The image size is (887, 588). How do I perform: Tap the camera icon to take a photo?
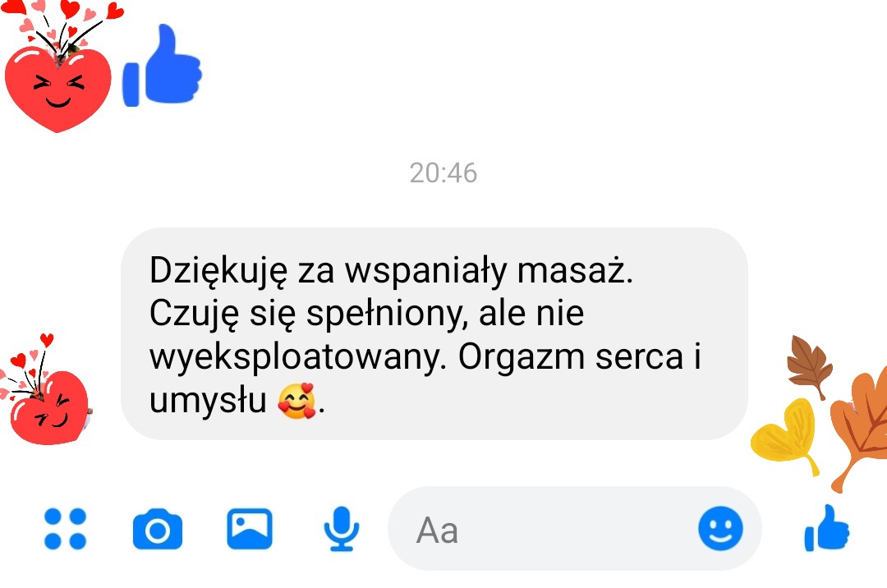click(x=157, y=529)
